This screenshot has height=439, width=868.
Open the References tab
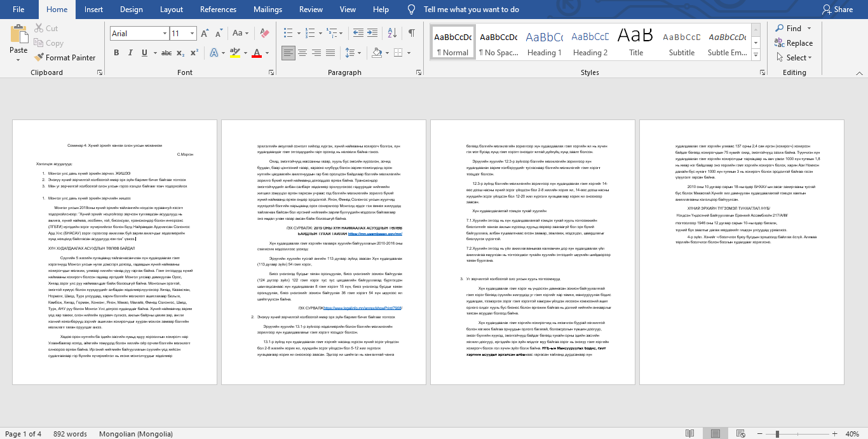coord(218,10)
